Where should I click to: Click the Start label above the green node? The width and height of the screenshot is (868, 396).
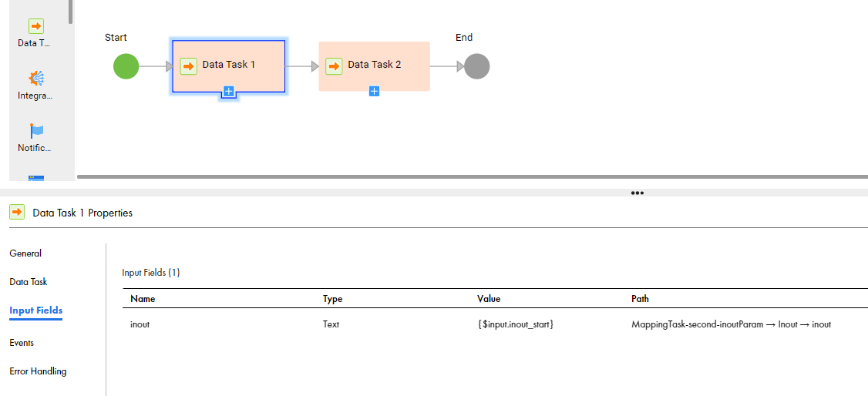point(116,37)
